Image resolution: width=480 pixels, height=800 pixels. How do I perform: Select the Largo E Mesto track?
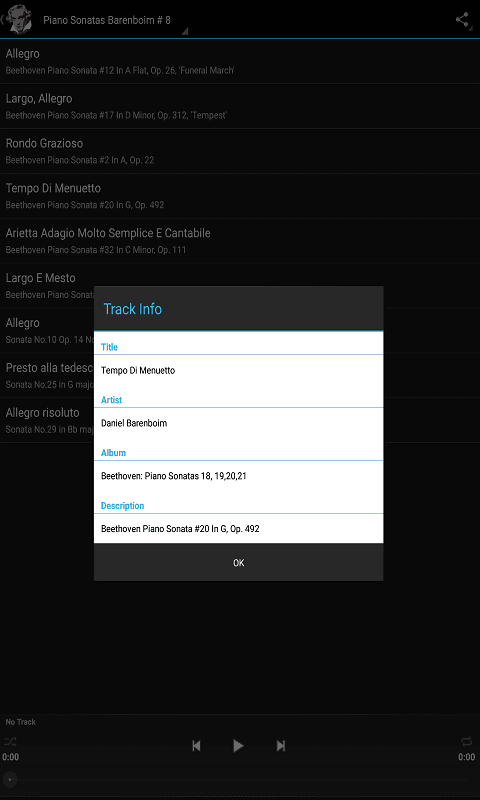(x=47, y=286)
